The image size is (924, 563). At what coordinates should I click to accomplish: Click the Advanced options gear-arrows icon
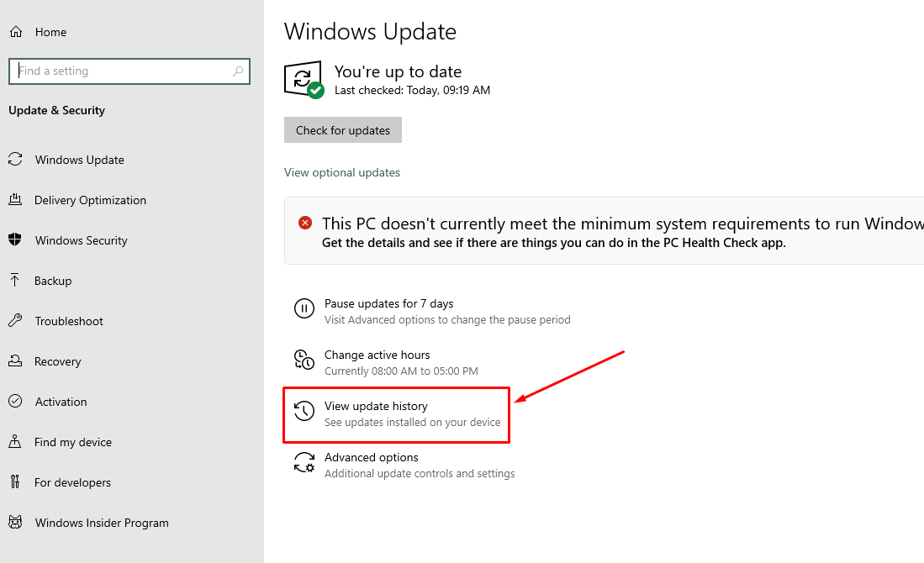[x=304, y=462]
